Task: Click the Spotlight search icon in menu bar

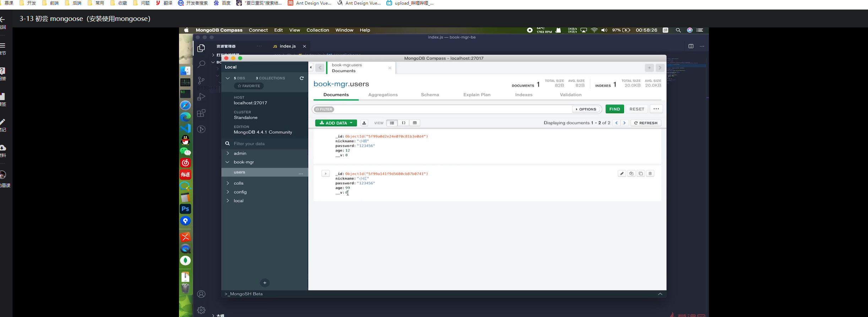Action: (678, 30)
